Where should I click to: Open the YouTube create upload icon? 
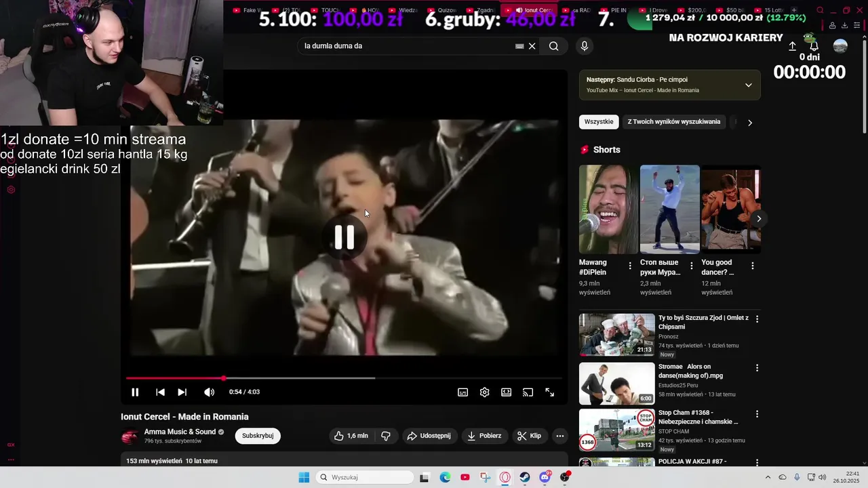[792, 46]
